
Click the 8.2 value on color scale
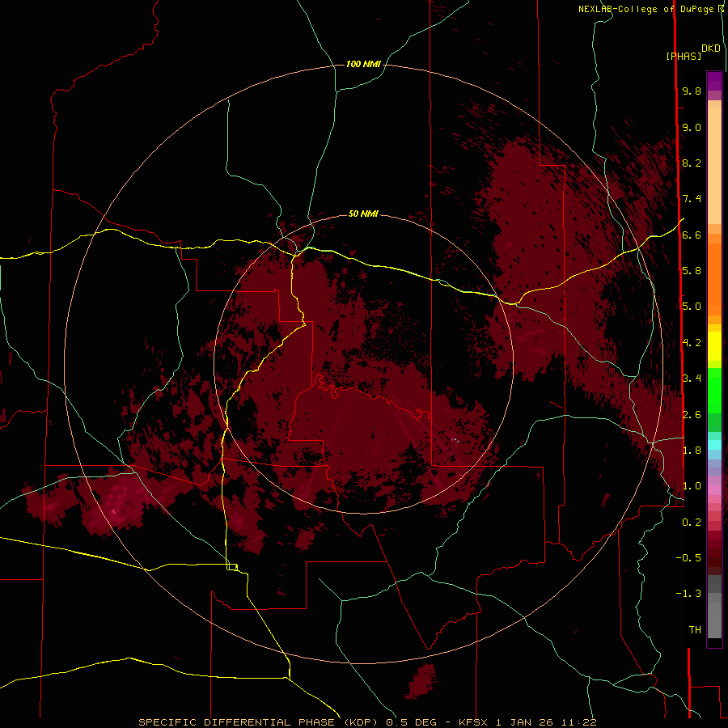click(692, 163)
